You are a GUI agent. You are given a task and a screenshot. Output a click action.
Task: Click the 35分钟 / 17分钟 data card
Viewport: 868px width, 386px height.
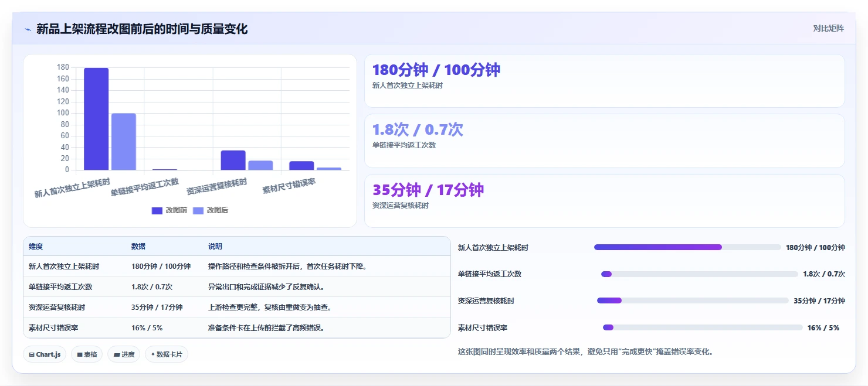pyautogui.click(x=605, y=201)
